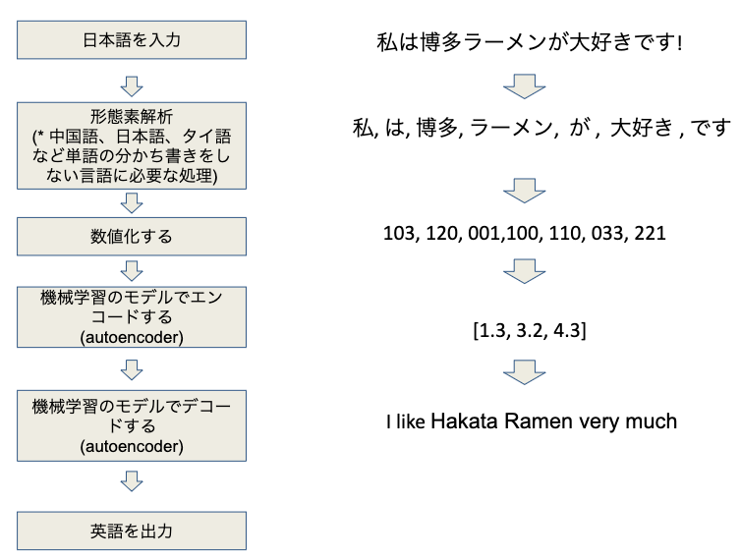Select the 機械学習のモデルでエンコードする box
This screenshot has width=740, height=560.
132,318
